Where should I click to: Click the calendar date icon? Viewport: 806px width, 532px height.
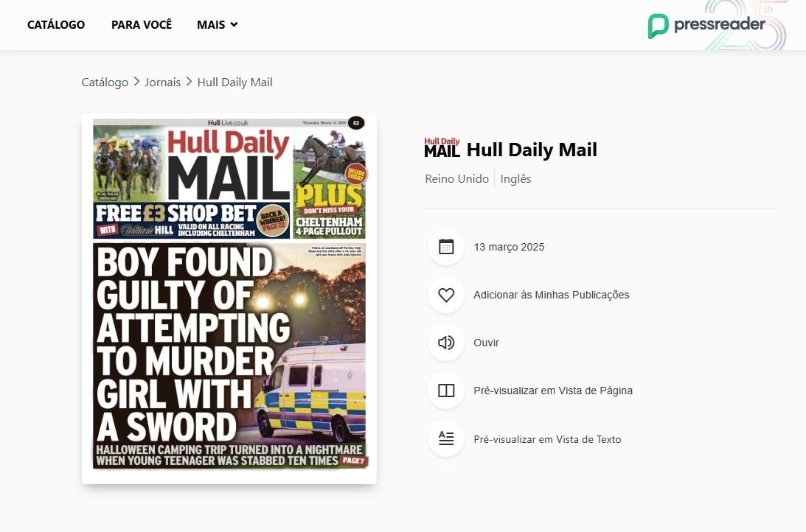coord(446,247)
